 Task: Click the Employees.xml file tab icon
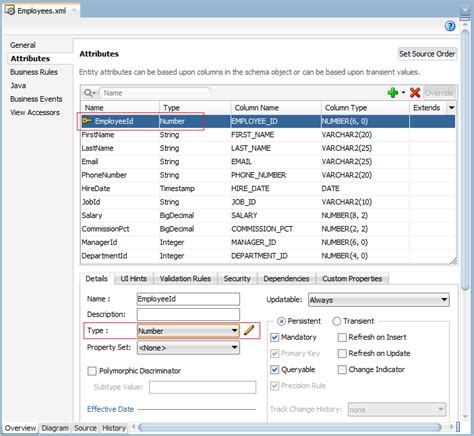tap(9, 10)
